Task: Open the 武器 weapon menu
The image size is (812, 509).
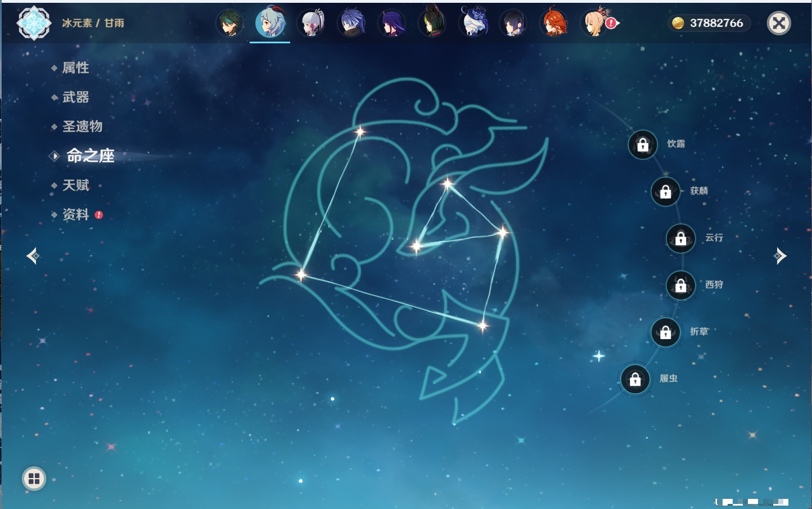Action: coord(75,97)
